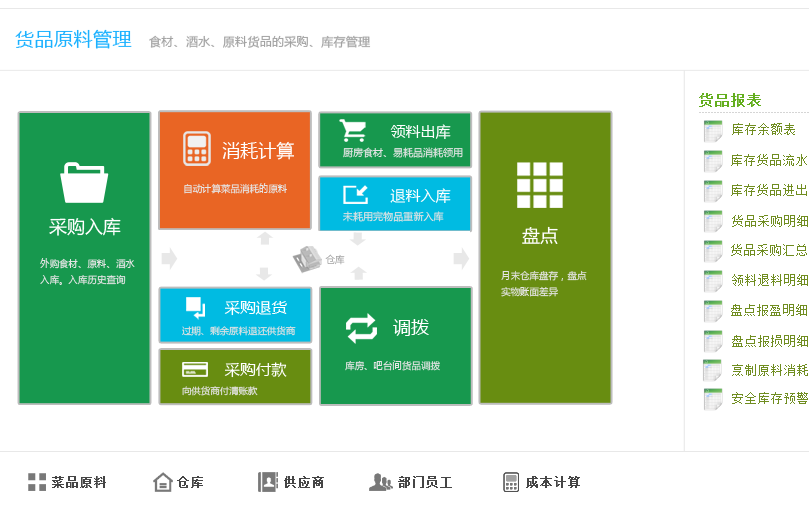The image size is (809, 531).
Task: Click the grid icon in 盘点 tile
Action: pos(540,185)
